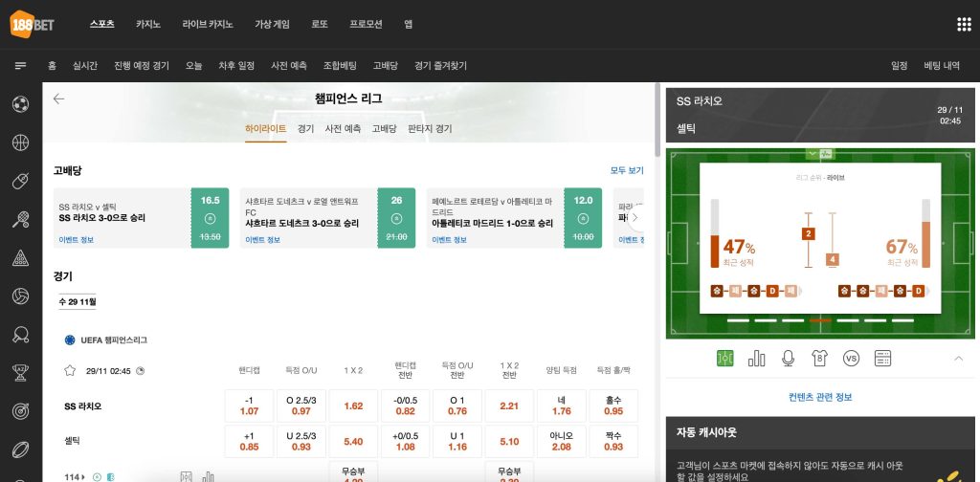This screenshot has width=980, height=482.
Task: Open the rugby ball icon in sidebar
Action: tap(21, 449)
